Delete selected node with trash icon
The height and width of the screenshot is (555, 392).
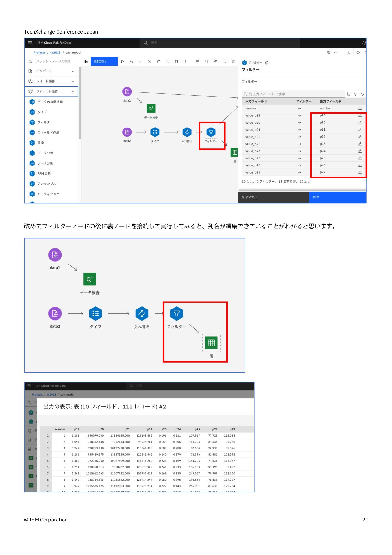pyautogui.click(x=176, y=61)
